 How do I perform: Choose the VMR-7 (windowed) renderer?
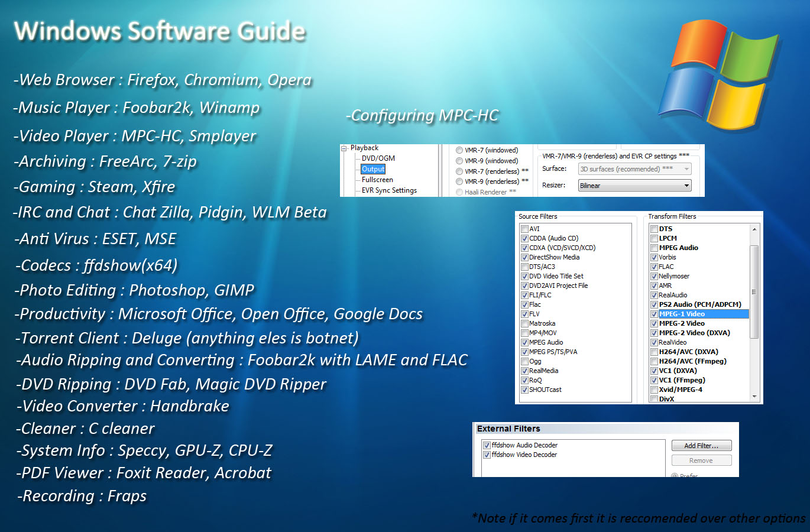click(459, 150)
